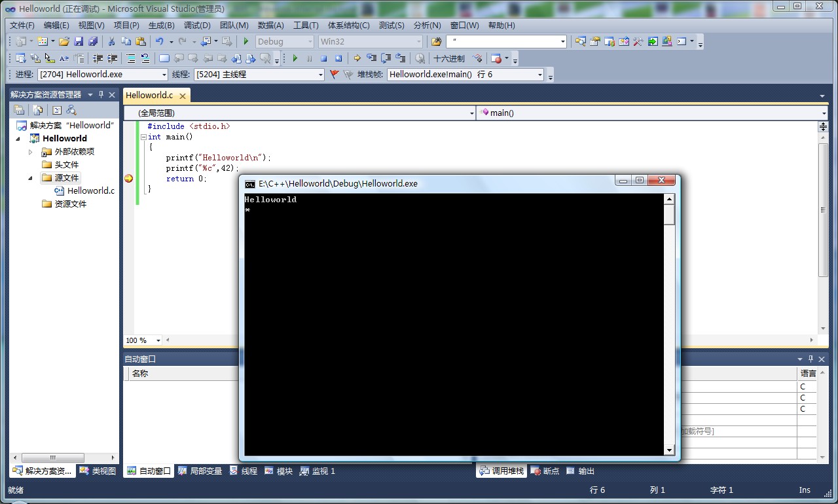Click the Continue debugging green arrow
Image resolution: width=838 pixels, height=504 pixels.
point(295,58)
